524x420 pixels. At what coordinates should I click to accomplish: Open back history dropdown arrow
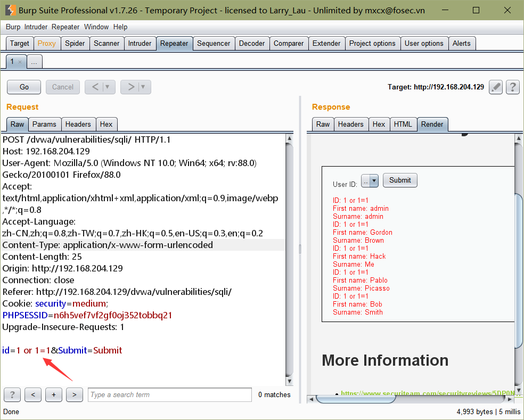[108, 87]
